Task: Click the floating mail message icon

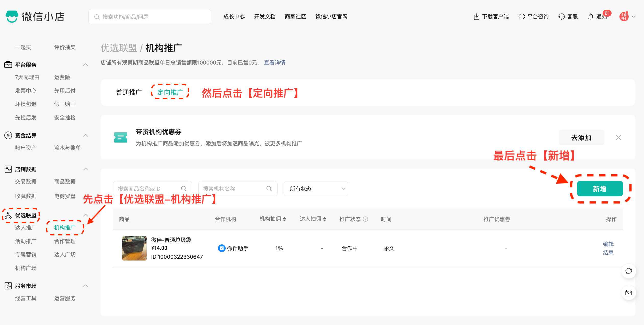Action: (628, 292)
